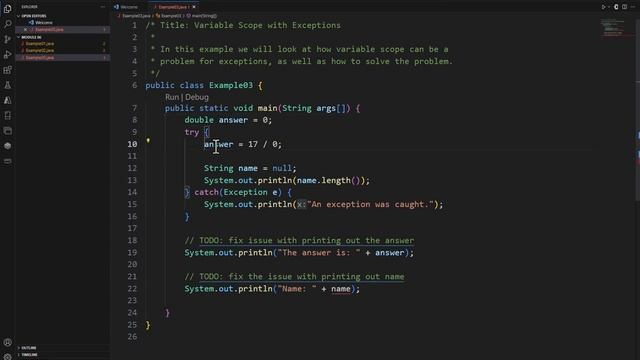Click TODO comment about printing the answer

(299, 240)
